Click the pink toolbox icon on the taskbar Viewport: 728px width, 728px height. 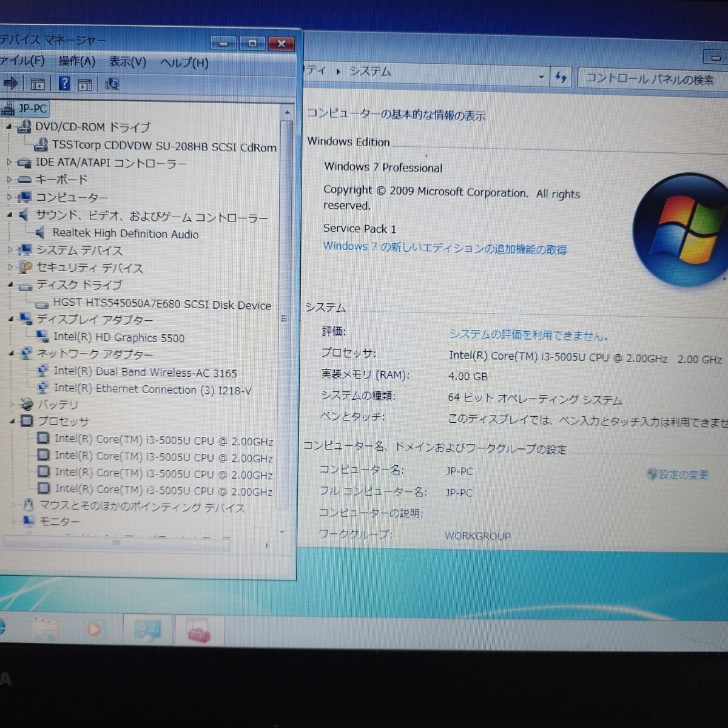tap(200, 631)
